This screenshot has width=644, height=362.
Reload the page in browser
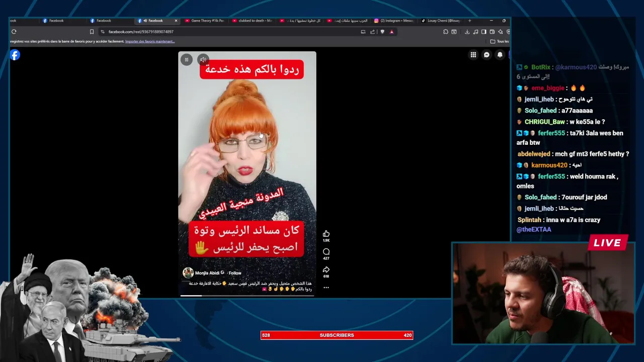(x=14, y=32)
